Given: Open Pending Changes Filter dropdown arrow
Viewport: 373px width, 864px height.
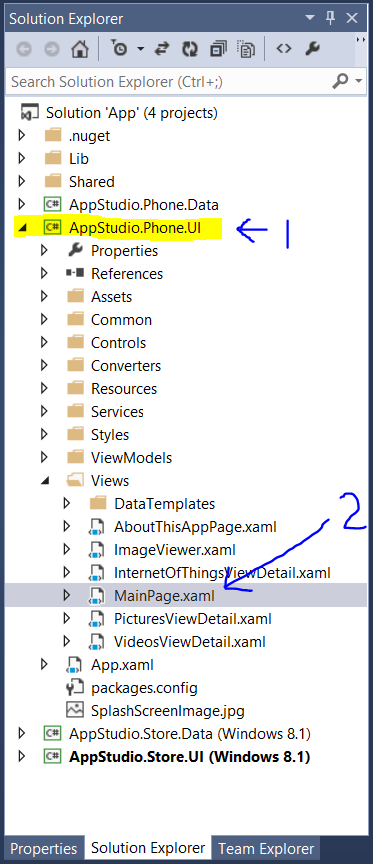Looking at the screenshot, I should pyautogui.click(x=140, y=50).
